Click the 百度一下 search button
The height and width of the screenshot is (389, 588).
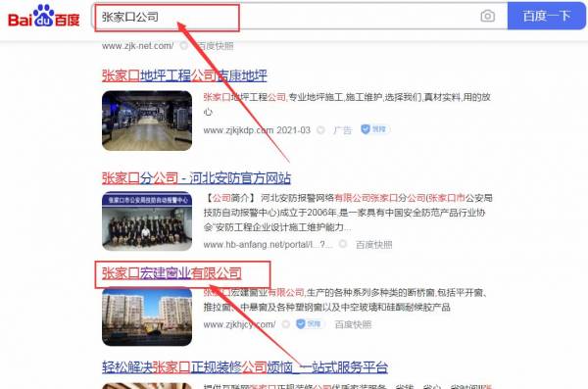pyautogui.click(x=547, y=16)
